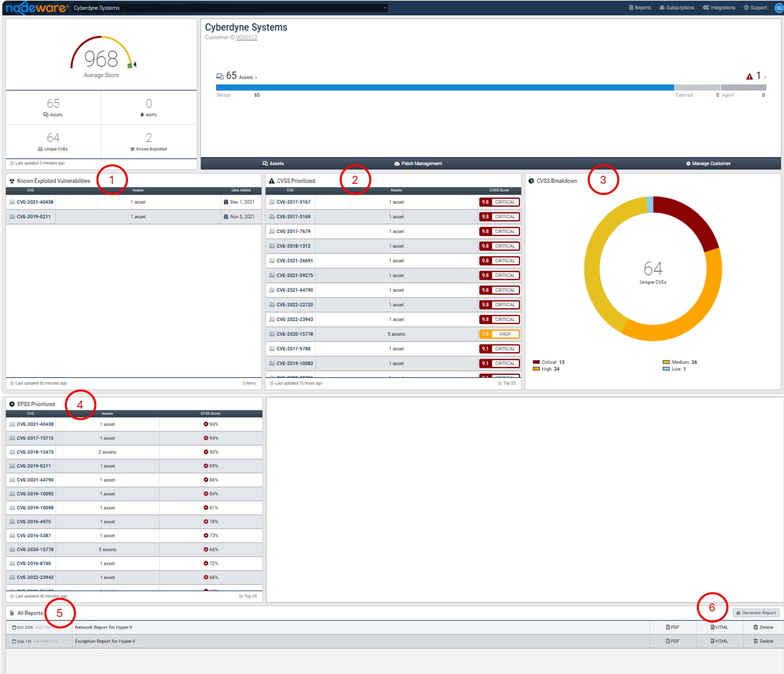Viewport: 784px width, 674px height.
Task: Open Integrations in the top bar
Action: tap(719, 8)
